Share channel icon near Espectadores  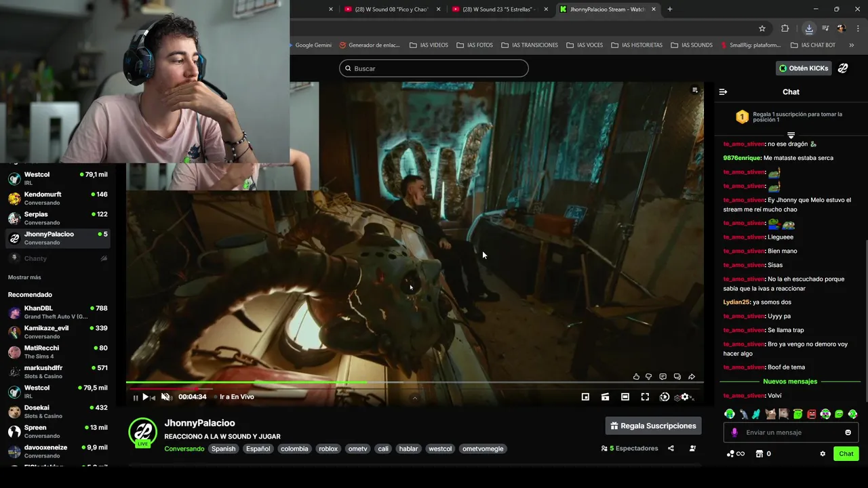(x=671, y=449)
